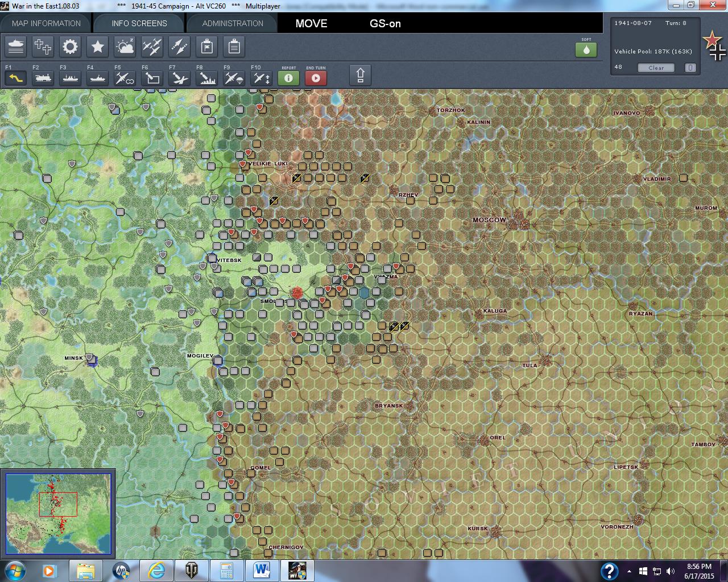Open Windows Media Player from the taskbar
This screenshot has height=582, width=728.
coord(49,571)
